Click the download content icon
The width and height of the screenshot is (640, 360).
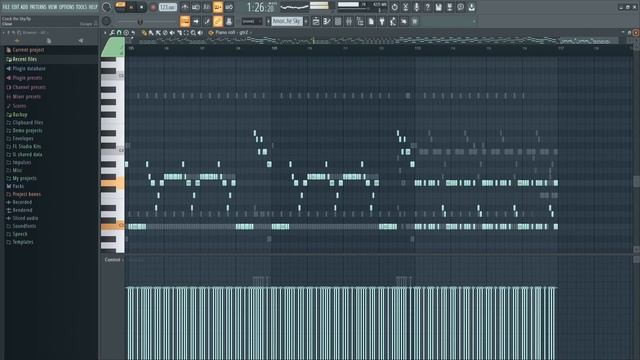[471, 7]
